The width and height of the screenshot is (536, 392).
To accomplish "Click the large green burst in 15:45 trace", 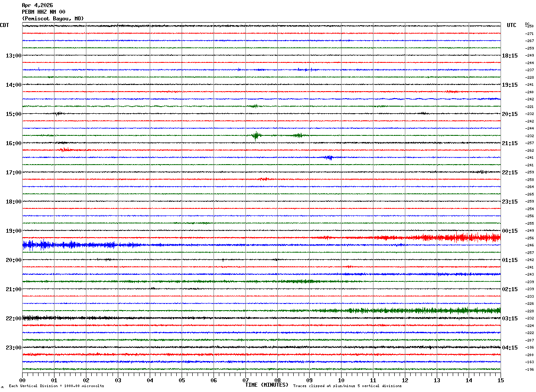I will tap(256, 135).
